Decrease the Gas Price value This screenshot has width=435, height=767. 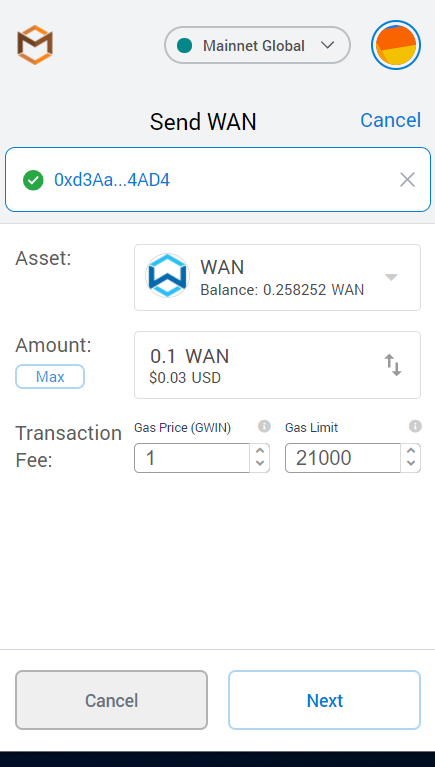pos(260,464)
